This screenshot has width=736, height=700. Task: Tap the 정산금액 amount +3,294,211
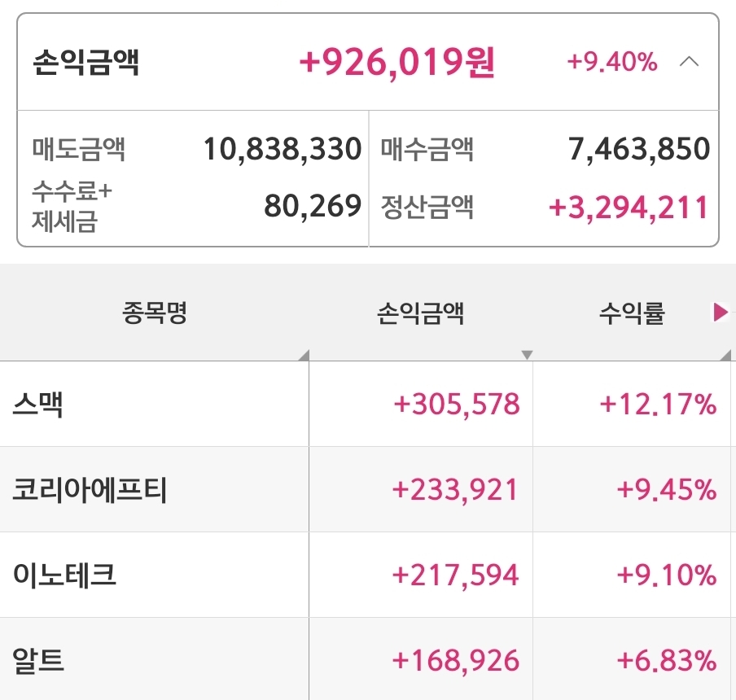[x=629, y=207]
